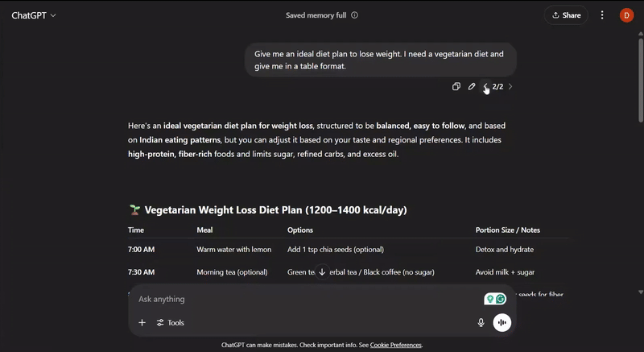The width and height of the screenshot is (644, 352).
Task: Click the Ask anything input field
Action: [x=306, y=299]
